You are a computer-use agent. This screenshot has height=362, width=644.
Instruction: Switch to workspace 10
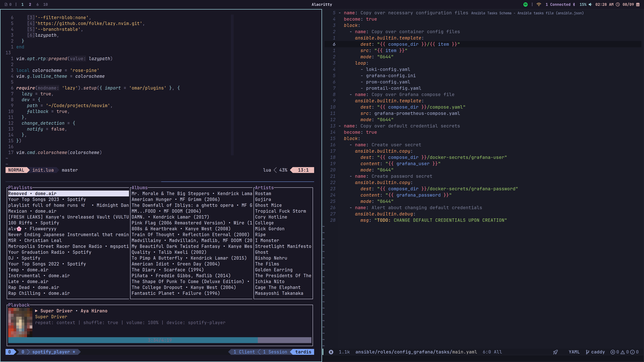coord(45,5)
